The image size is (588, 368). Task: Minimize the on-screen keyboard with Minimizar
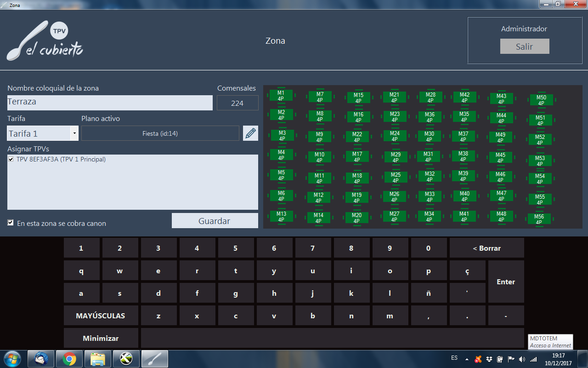click(101, 338)
